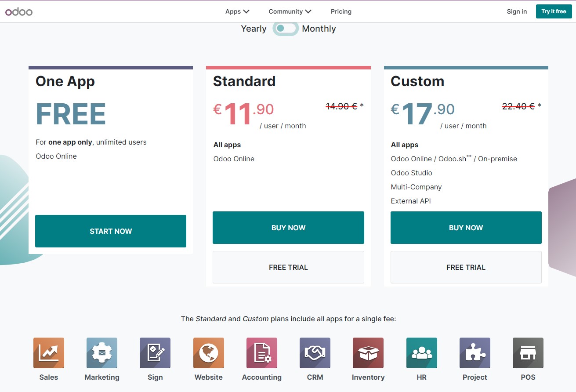This screenshot has height=392, width=576.
Task: Open the Website globe icon
Action: [209, 353]
